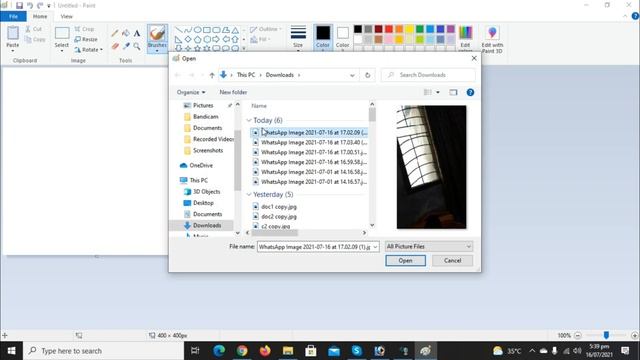
Task: Open the Brushes tool
Action: (x=157, y=38)
